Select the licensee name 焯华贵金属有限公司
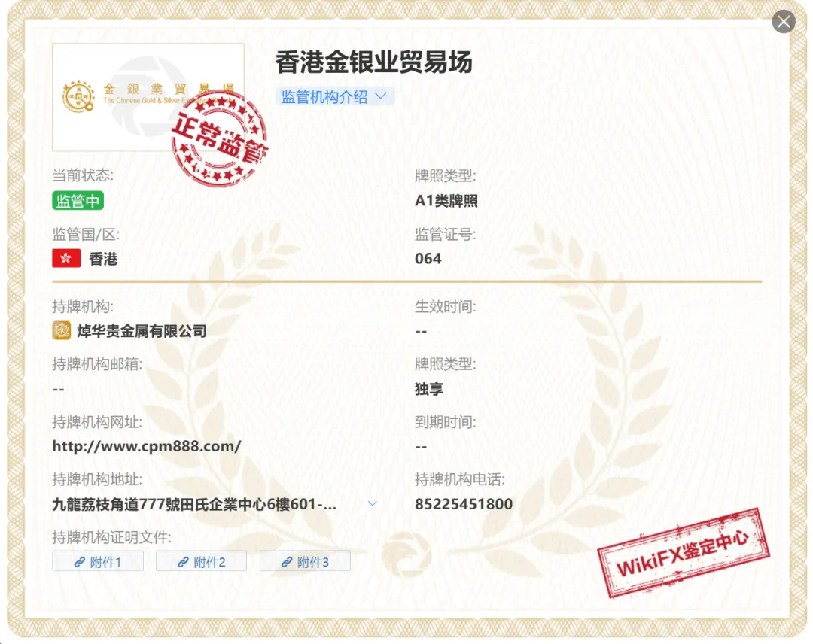 (x=142, y=331)
